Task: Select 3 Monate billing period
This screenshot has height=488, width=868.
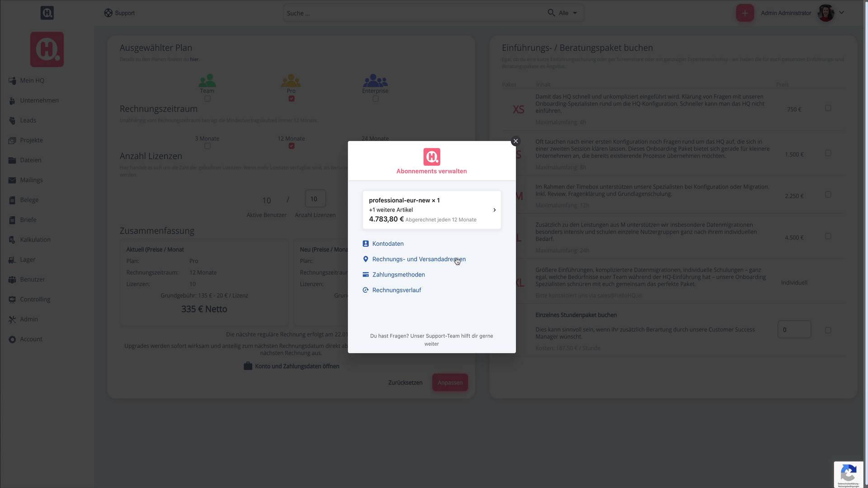Action: pos(207,145)
